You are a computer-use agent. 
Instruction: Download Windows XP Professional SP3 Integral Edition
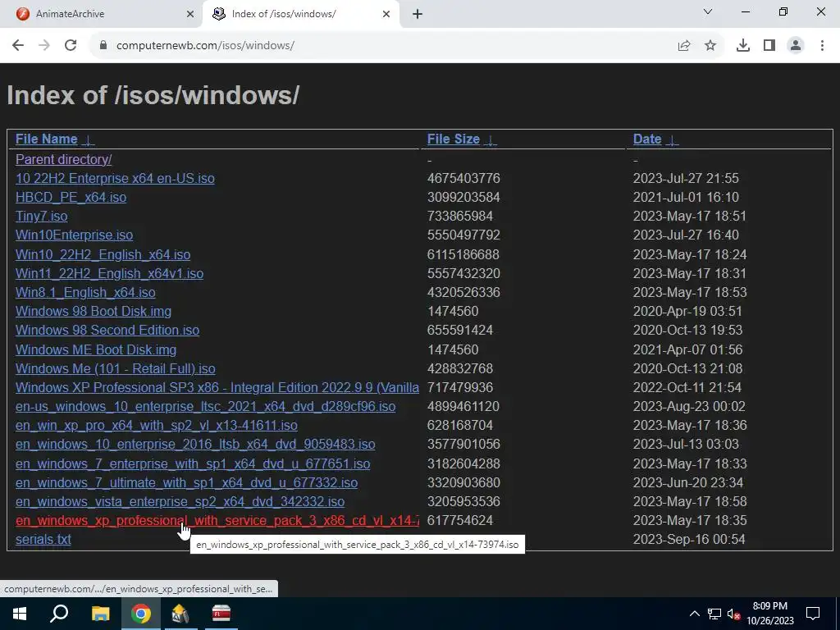(x=217, y=387)
